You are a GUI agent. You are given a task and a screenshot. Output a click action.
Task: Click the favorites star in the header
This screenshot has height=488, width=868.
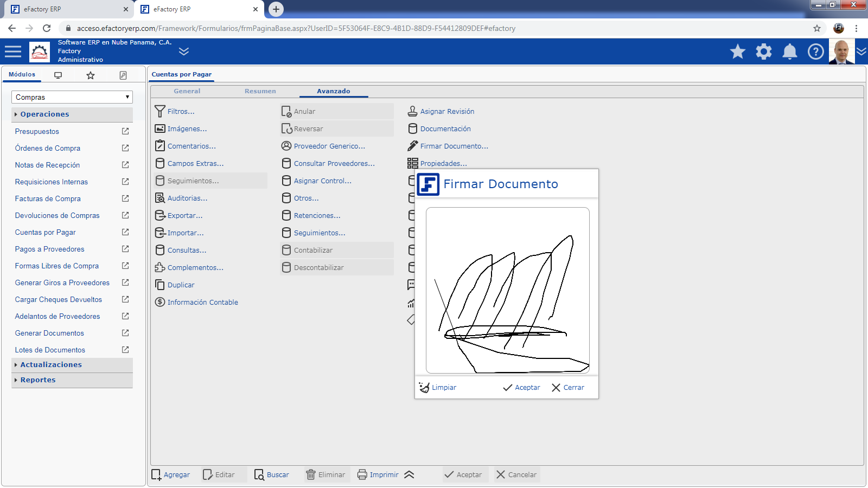click(x=738, y=52)
